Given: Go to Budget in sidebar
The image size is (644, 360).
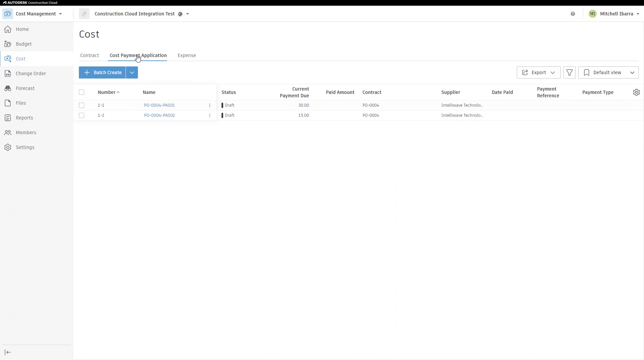Looking at the screenshot, I should click(x=24, y=44).
